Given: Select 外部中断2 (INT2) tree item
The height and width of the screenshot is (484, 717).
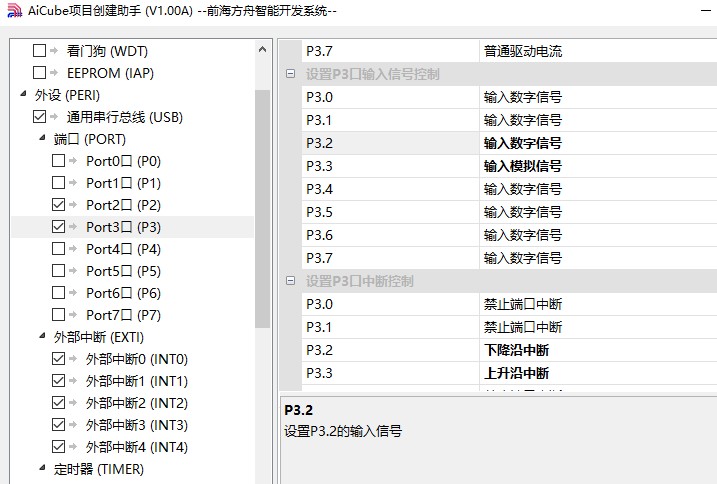Looking at the screenshot, I should (137, 403).
